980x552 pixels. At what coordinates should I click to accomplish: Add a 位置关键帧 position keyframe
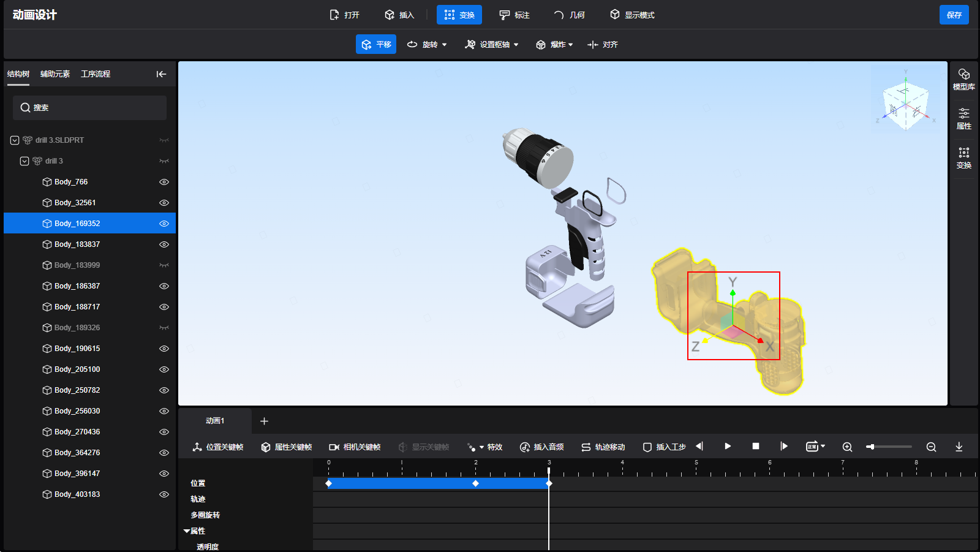(218, 447)
